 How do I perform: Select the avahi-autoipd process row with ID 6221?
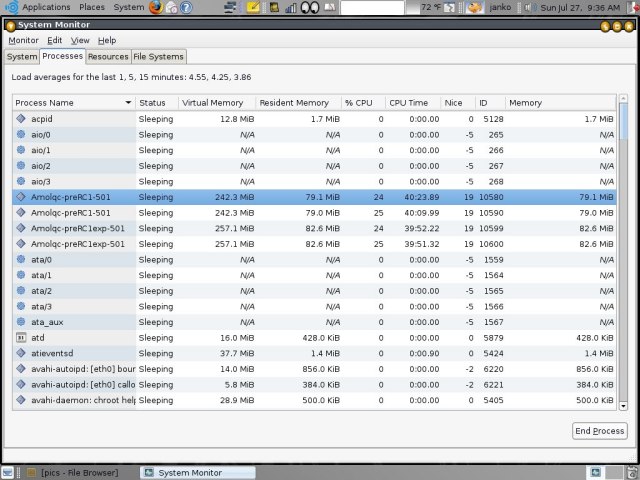click(314, 384)
